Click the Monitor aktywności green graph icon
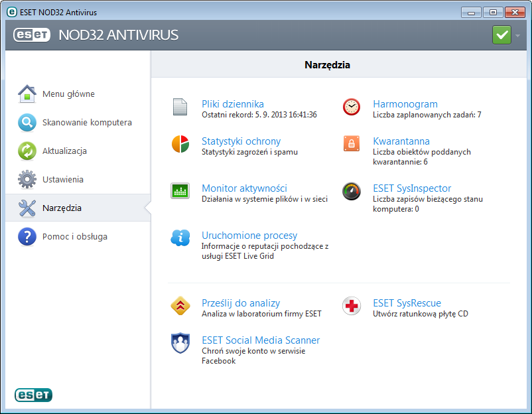The width and height of the screenshot is (532, 414). [x=180, y=190]
